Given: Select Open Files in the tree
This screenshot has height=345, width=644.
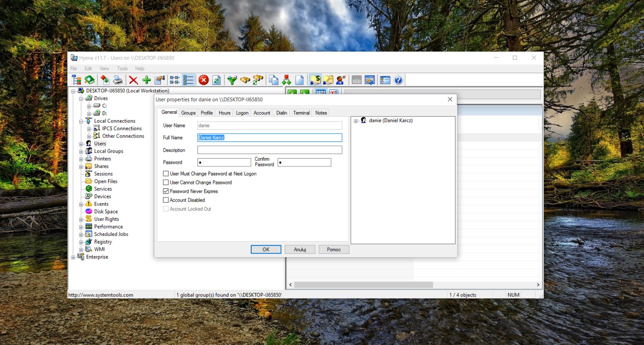Looking at the screenshot, I should click(106, 181).
